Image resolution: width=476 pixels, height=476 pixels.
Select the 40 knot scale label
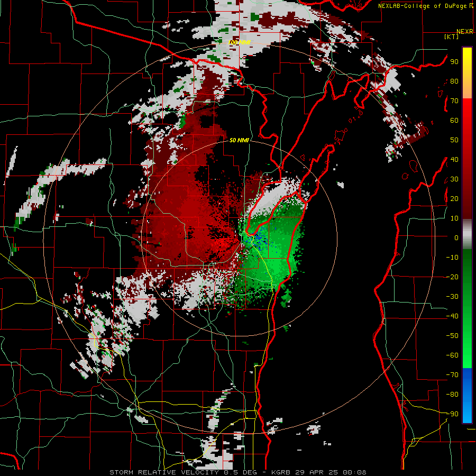pyautogui.click(x=454, y=160)
